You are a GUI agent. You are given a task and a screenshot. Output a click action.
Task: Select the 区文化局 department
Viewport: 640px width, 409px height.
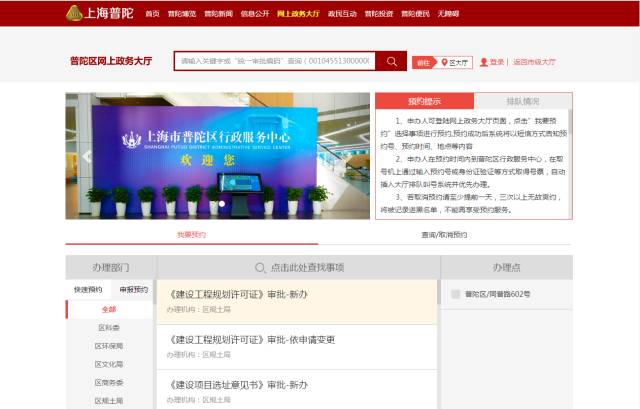tap(109, 364)
